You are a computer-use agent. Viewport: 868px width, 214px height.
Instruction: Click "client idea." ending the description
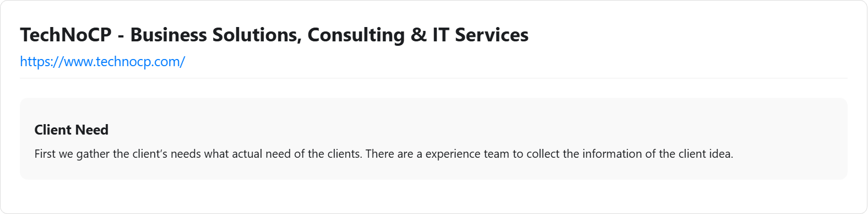[706, 154]
